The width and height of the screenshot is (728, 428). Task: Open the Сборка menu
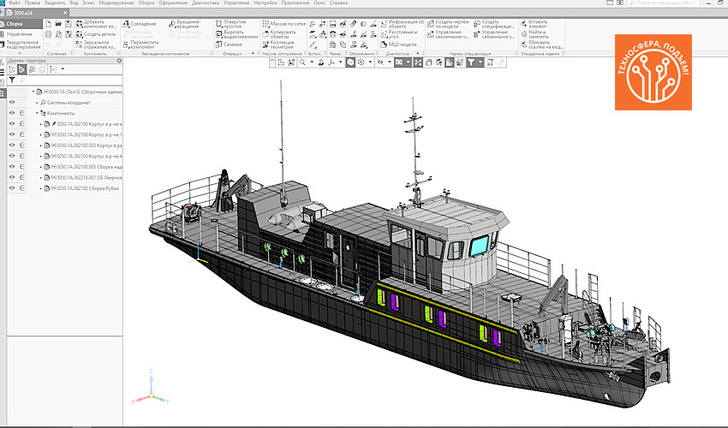(146, 3)
